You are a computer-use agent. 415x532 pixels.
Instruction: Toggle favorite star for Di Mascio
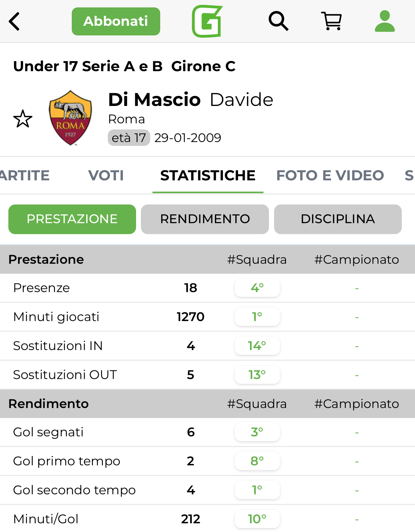coord(23,119)
